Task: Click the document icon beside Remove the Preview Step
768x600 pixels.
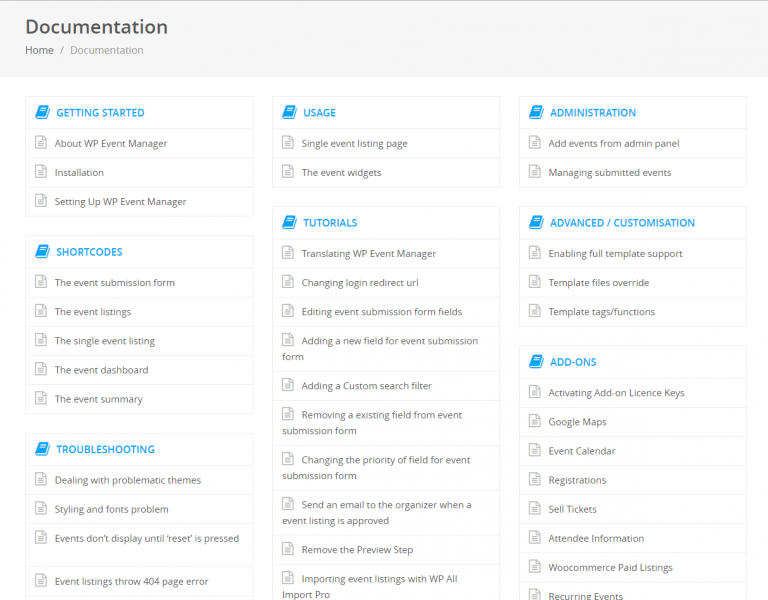Action: click(x=288, y=549)
